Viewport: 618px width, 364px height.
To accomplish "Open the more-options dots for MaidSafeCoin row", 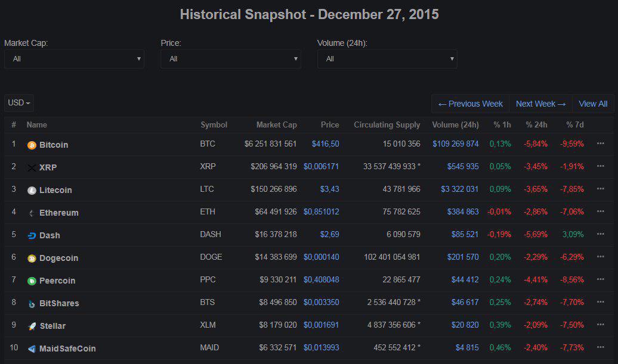I will click(600, 347).
